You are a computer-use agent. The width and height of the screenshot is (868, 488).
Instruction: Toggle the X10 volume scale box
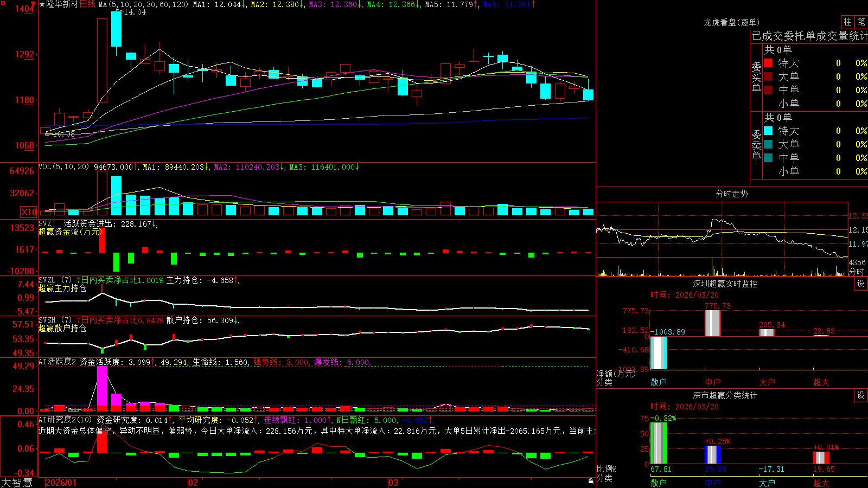click(x=29, y=212)
